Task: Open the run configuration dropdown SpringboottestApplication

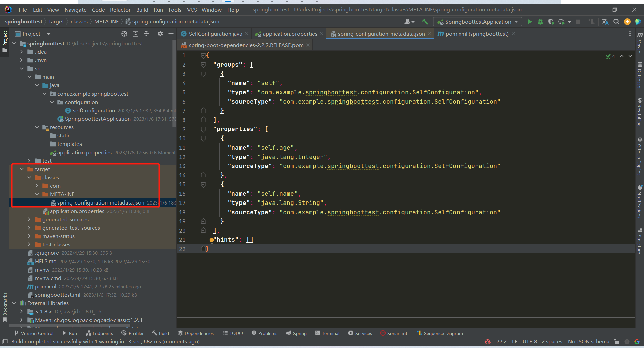Action: (478, 22)
